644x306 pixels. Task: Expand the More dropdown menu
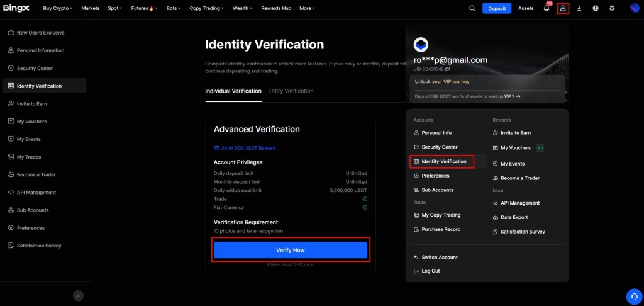[307, 8]
